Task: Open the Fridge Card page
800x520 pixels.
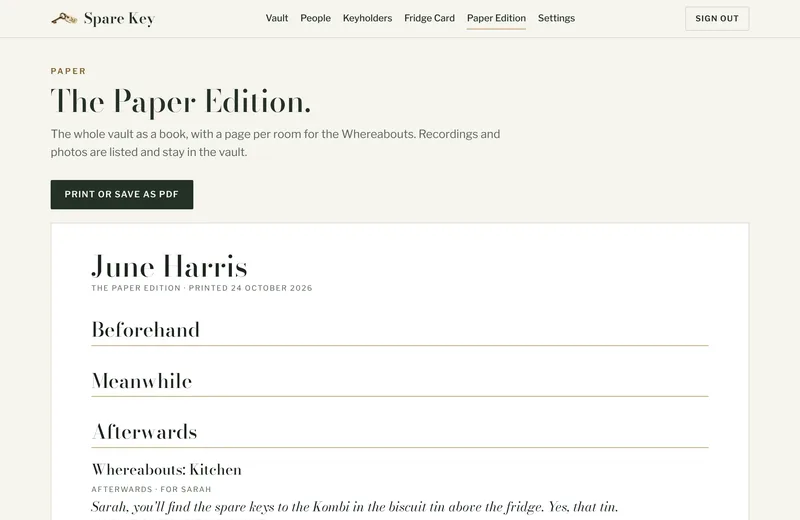Action: click(429, 18)
